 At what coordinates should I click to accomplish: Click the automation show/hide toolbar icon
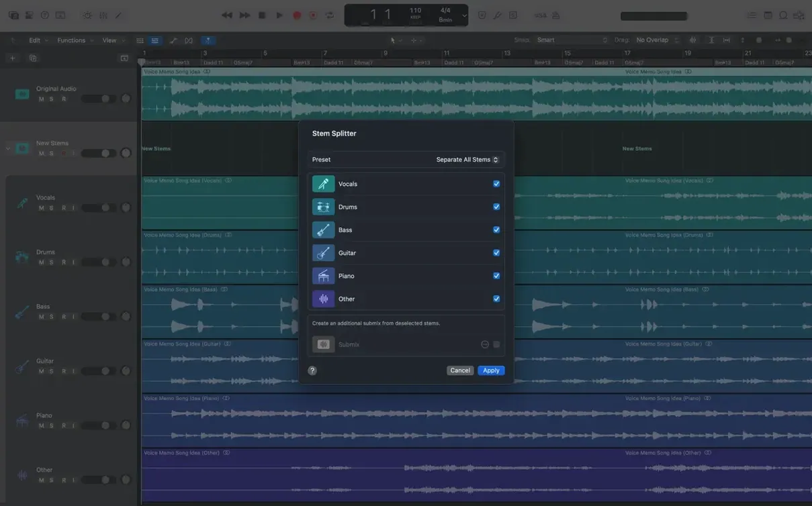click(173, 40)
